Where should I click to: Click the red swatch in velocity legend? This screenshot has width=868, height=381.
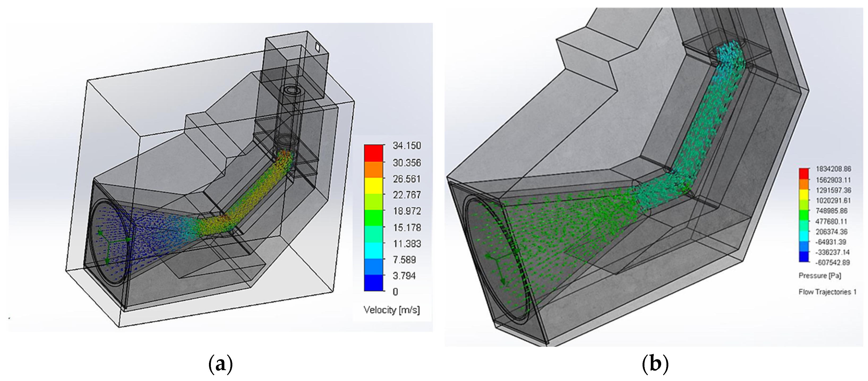373,153
